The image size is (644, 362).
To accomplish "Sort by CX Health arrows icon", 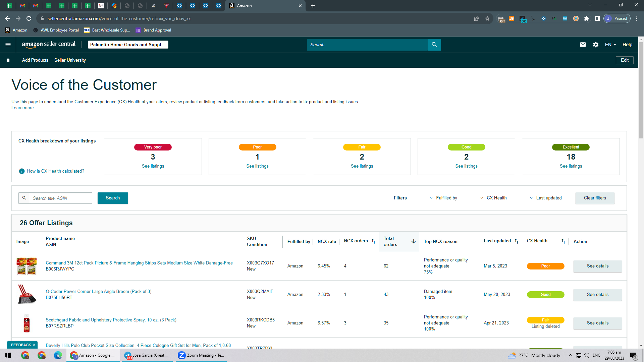I will pos(563,241).
